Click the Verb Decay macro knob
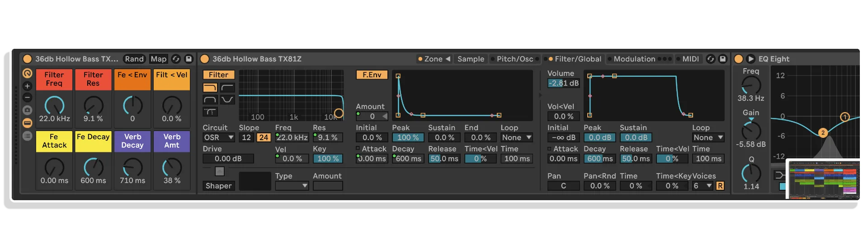 tap(132, 167)
